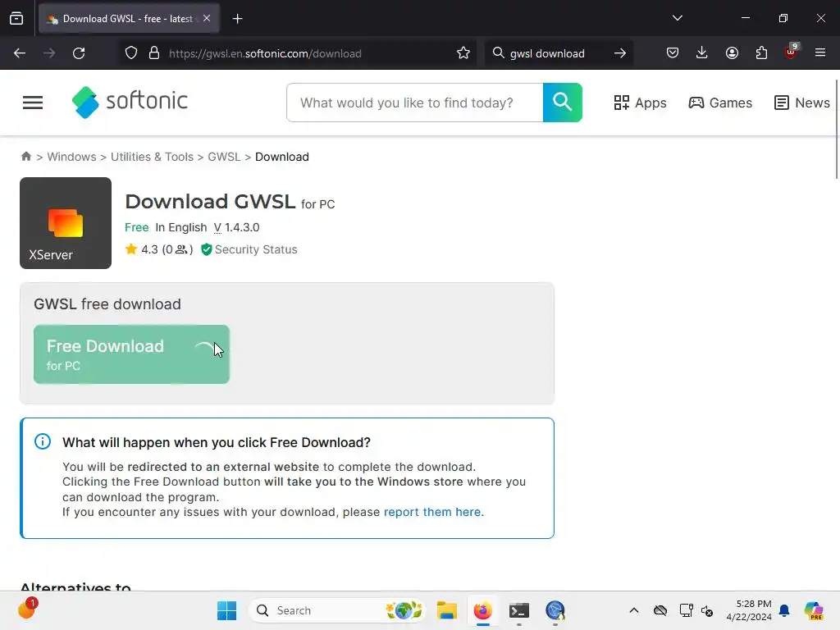
Task: Click the breadcrumb home icon
Action: pyautogui.click(x=25, y=157)
